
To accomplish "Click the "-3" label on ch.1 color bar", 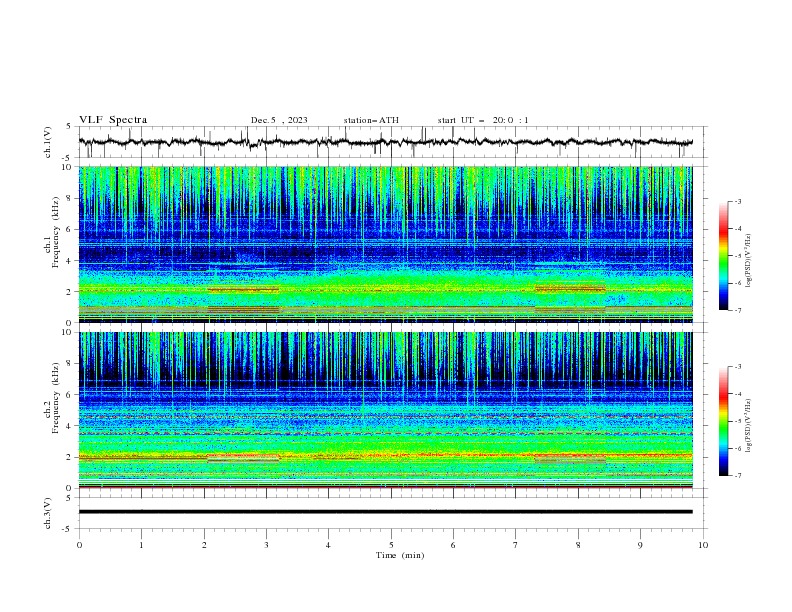I will (x=738, y=201).
